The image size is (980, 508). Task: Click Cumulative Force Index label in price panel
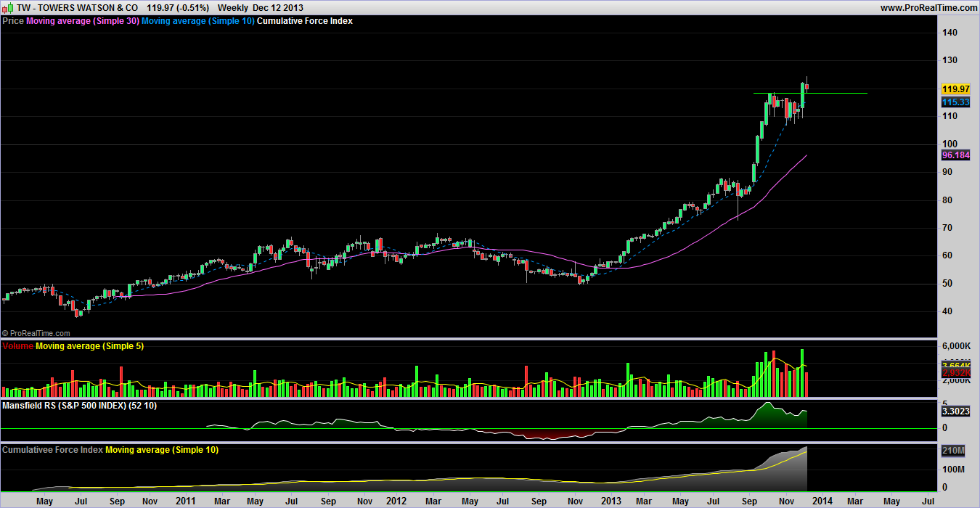point(305,21)
